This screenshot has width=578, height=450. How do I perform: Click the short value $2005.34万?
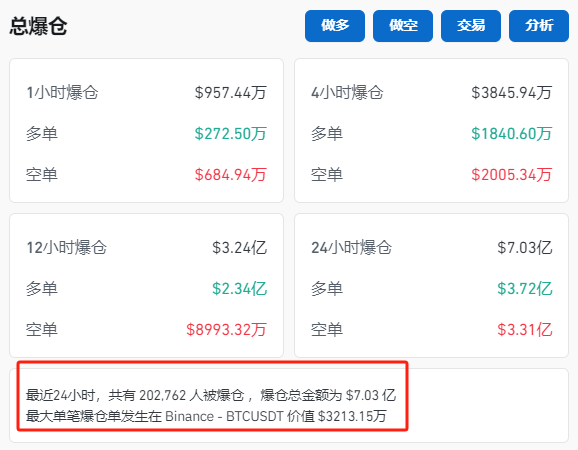(x=511, y=174)
